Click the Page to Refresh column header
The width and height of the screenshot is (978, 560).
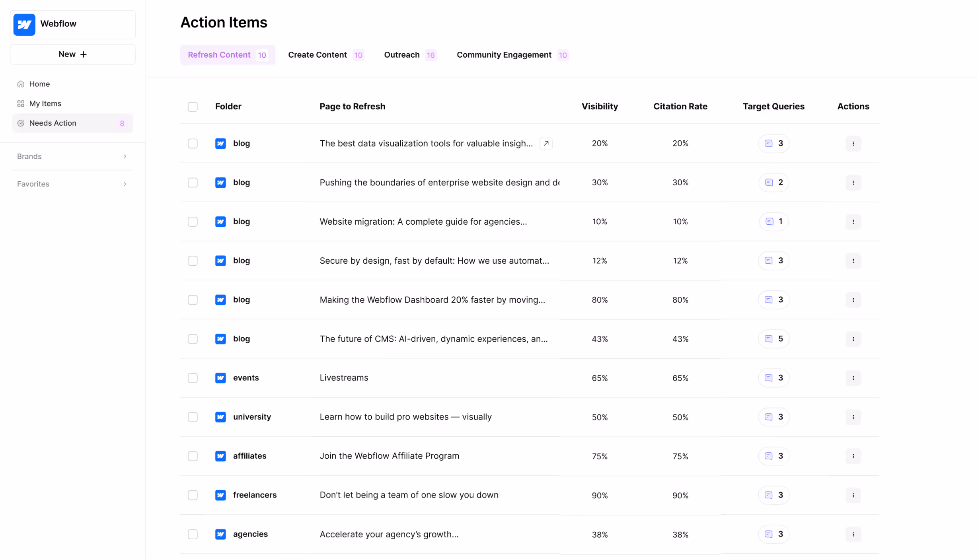[353, 107]
